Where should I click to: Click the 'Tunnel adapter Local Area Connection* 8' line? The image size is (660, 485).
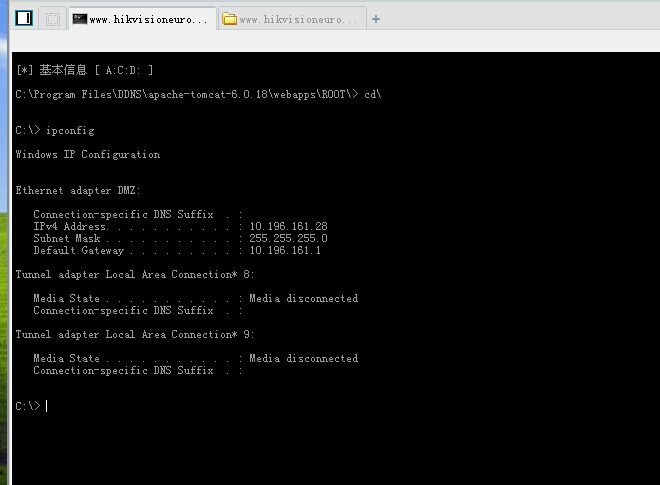135,274
